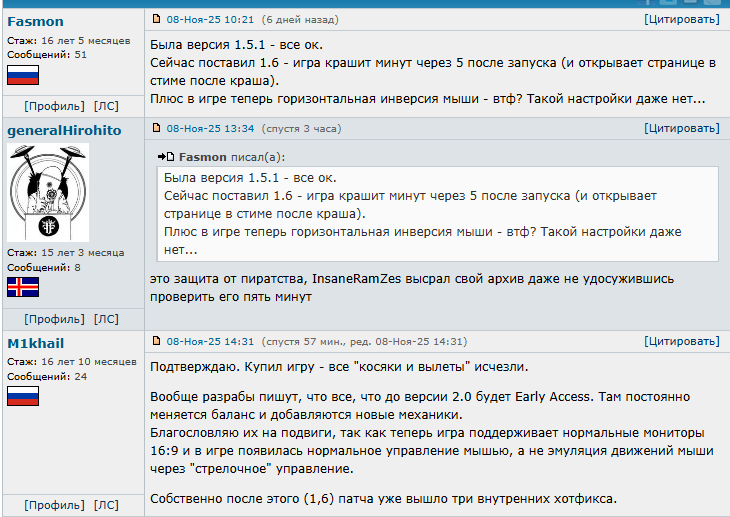Click the post icon beside the 13:34 date

[156, 128]
